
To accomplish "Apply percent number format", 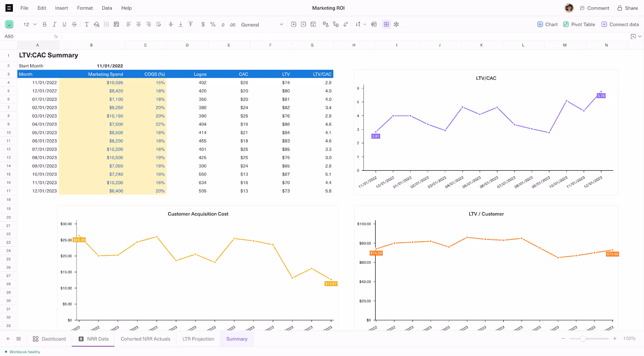I will 213,25.
